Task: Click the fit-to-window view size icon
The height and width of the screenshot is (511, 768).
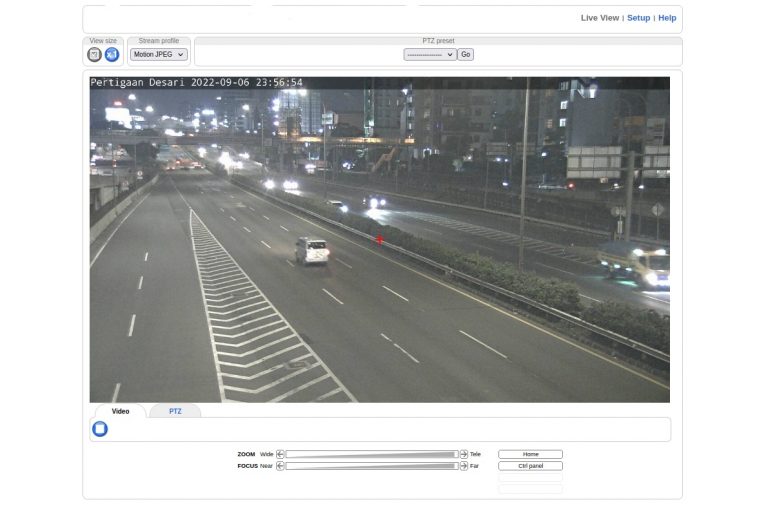Action: pos(95,55)
